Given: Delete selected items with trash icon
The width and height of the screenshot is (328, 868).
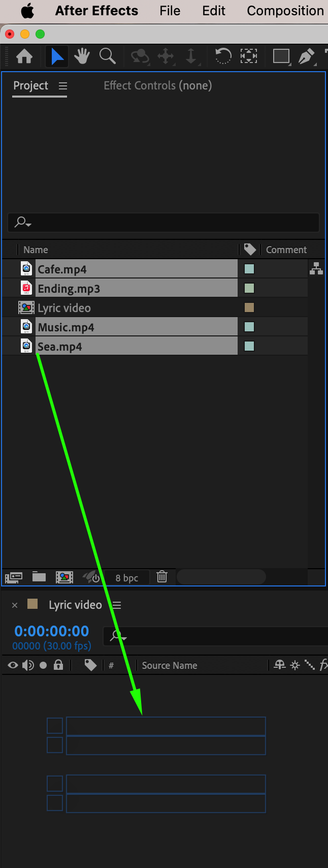Looking at the screenshot, I should click(162, 577).
